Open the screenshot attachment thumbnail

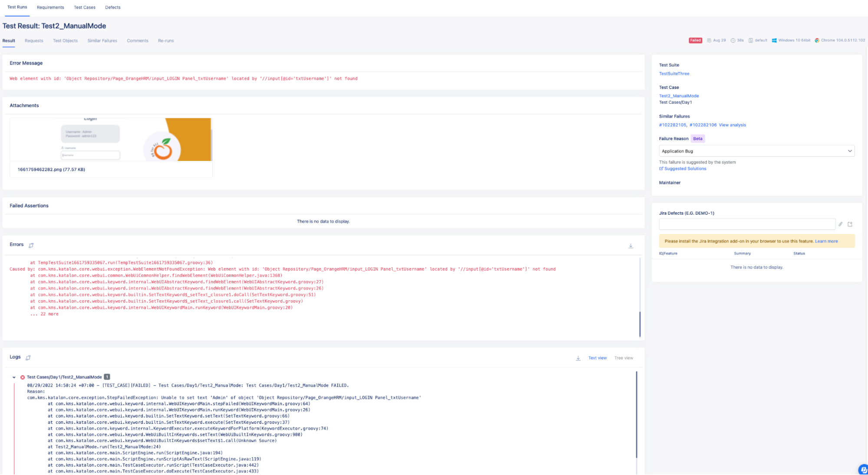111,139
